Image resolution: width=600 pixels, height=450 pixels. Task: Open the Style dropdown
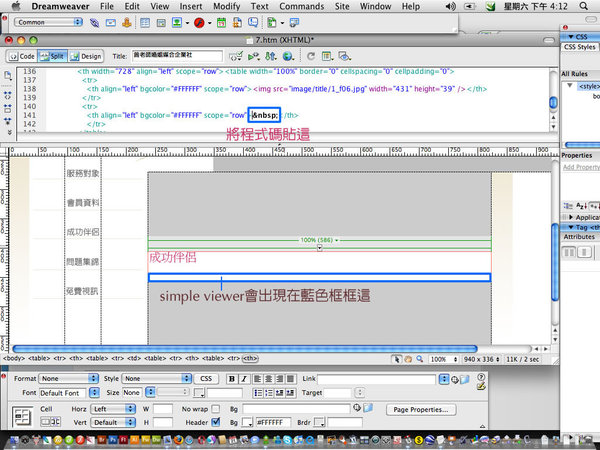[x=157, y=378]
